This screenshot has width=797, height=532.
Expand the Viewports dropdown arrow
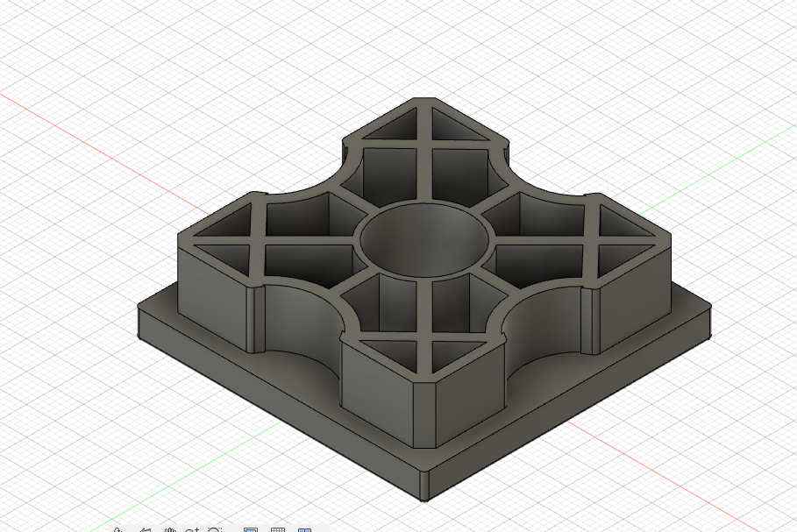point(314,529)
